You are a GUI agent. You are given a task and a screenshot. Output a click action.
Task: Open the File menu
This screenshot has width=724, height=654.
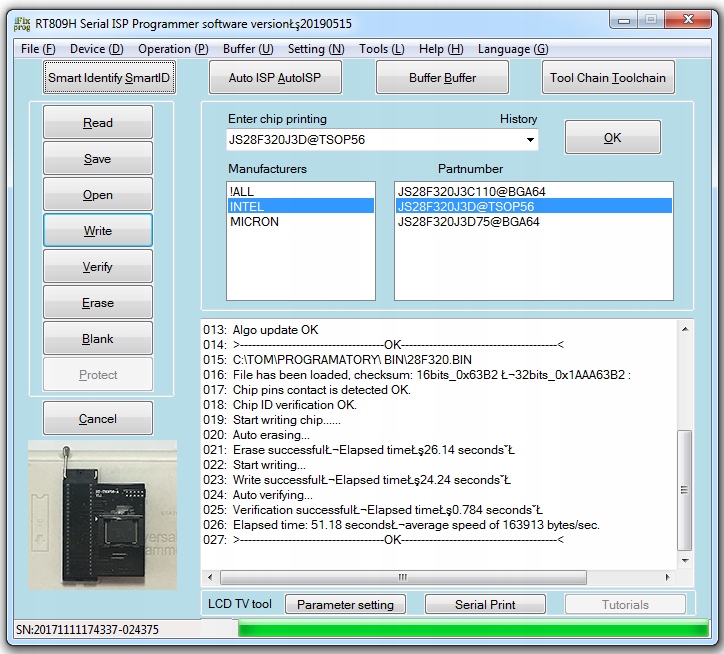click(38, 49)
